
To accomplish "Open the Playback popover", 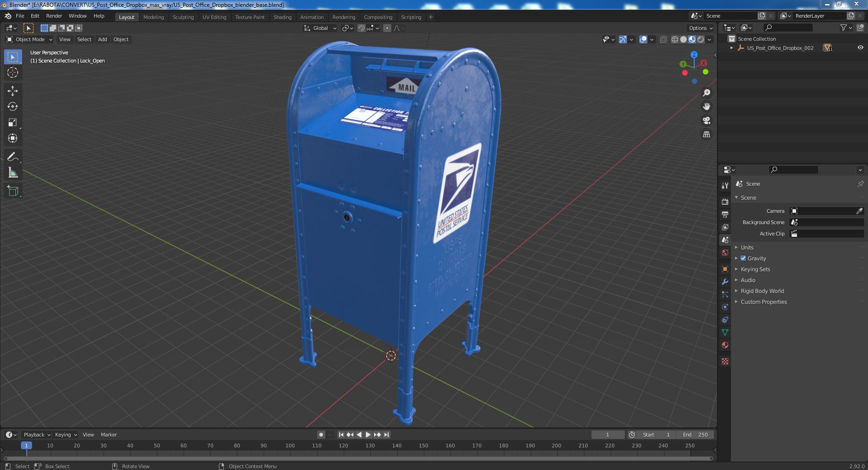I will tap(37, 435).
